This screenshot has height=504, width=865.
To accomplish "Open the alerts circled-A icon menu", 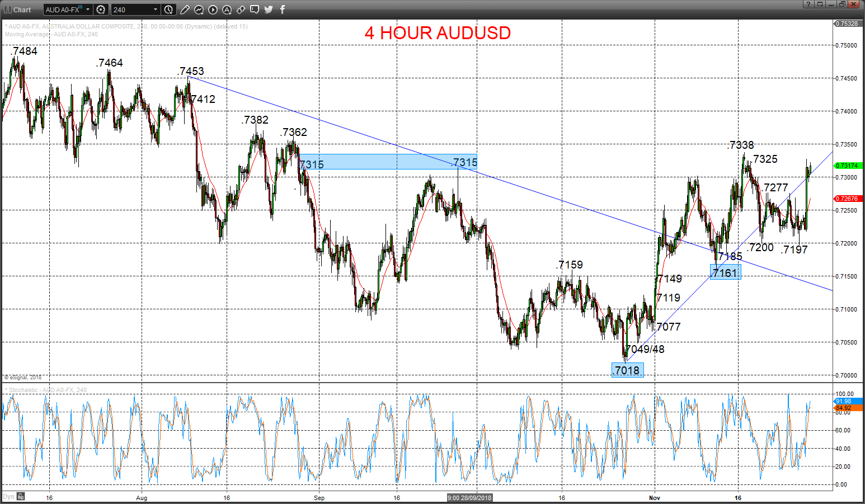I will tap(227, 10).
